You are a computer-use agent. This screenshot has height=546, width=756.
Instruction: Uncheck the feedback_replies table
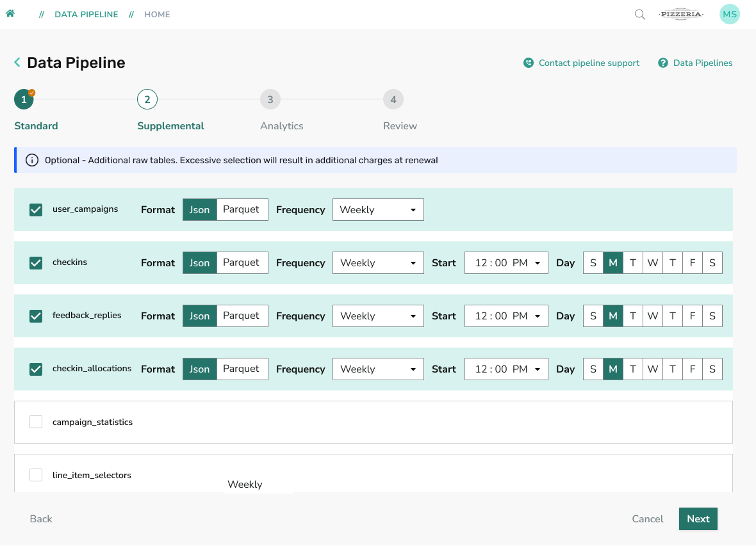tap(36, 316)
